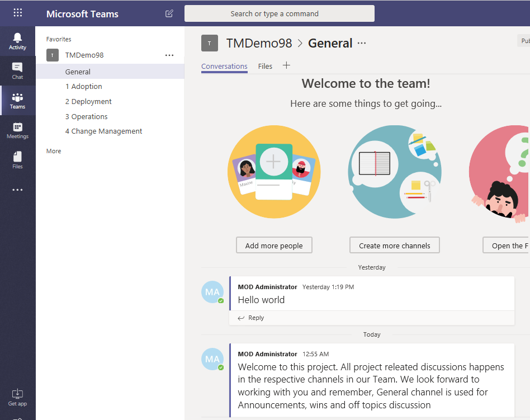This screenshot has width=530, height=420.
Task: Click Get app download icon
Action: (17, 397)
